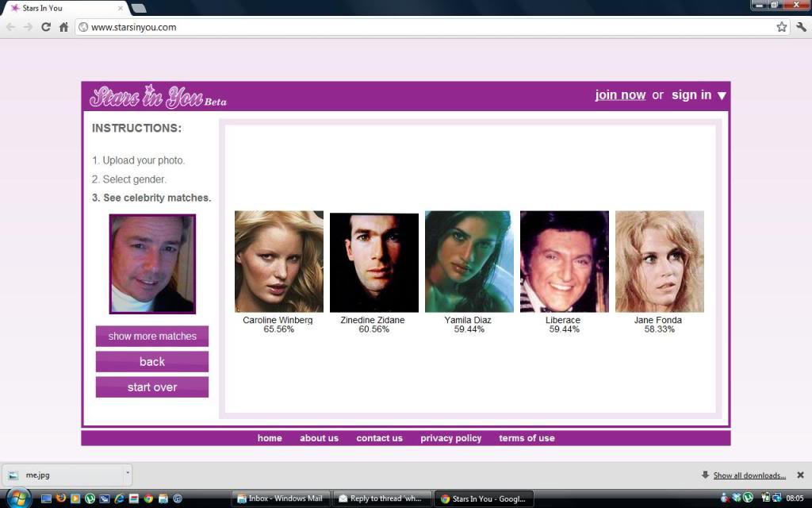812x508 pixels.
Task: Click the show more matches button
Action: pos(152,336)
